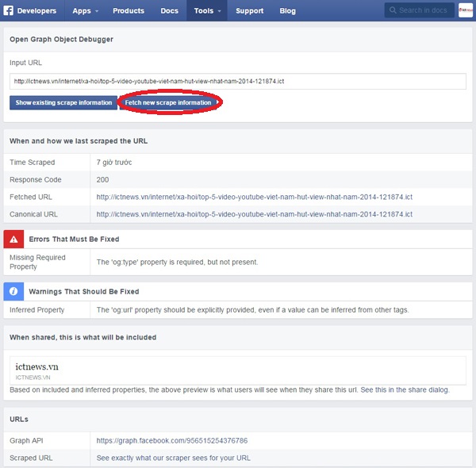The height and width of the screenshot is (468, 476).
Task: Click the og:type required error message
Action: (x=177, y=263)
